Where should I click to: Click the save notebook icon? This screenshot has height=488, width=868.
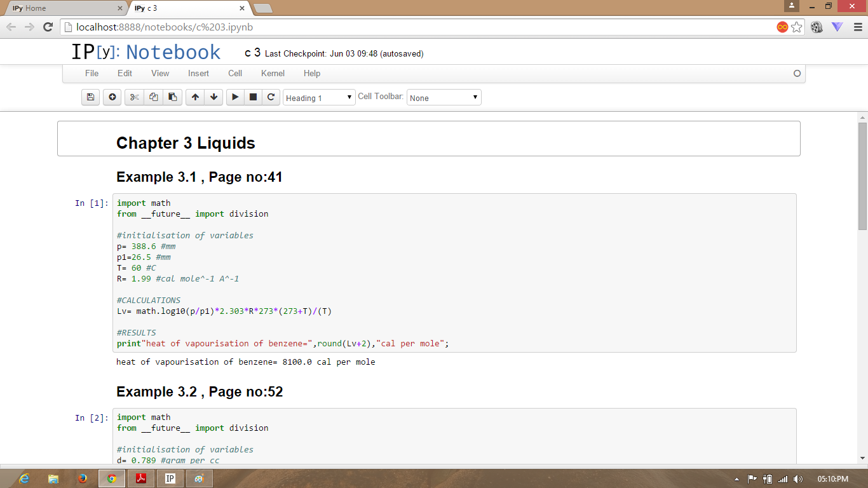pyautogui.click(x=90, y=97)
